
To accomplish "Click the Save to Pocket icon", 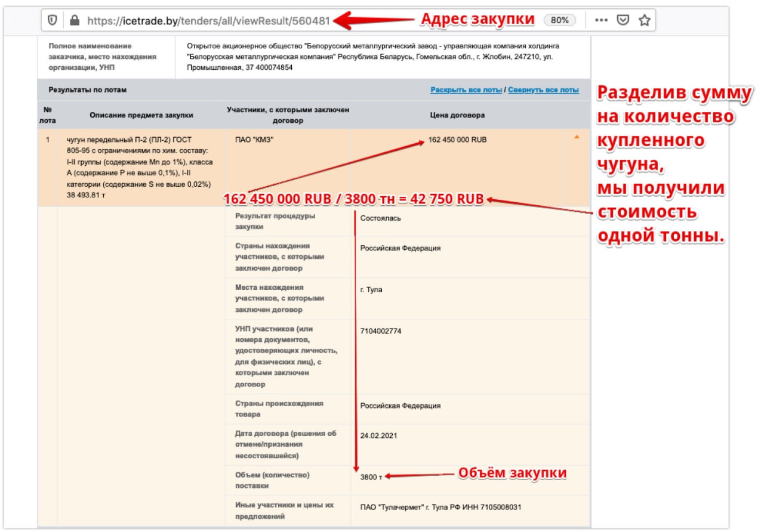I will 623,20.
